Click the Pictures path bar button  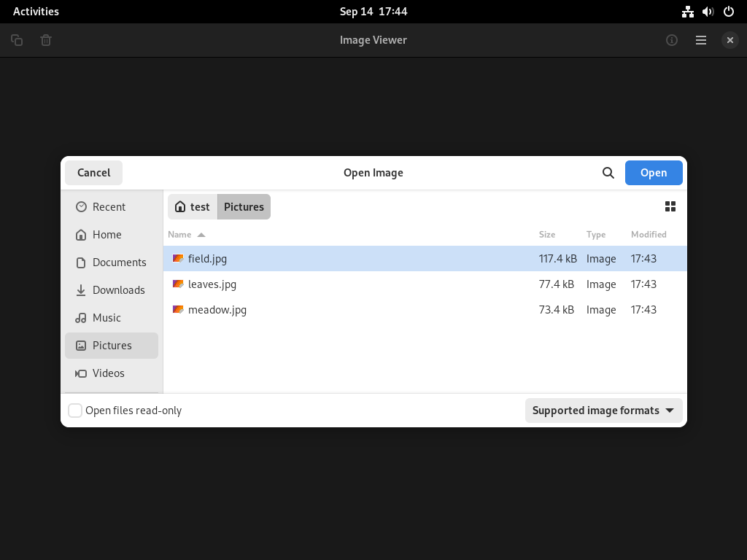pyautogui.click(x=244, y=206)
